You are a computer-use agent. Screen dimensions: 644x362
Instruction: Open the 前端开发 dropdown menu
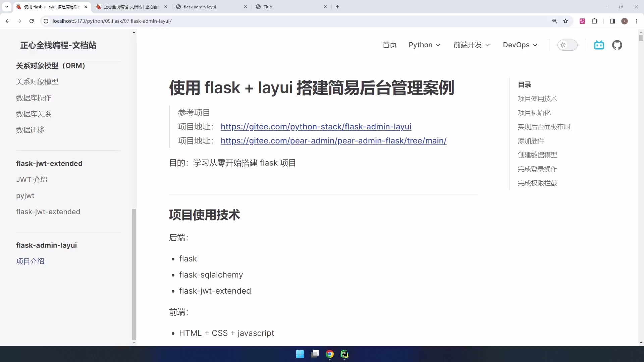point(471,45)
